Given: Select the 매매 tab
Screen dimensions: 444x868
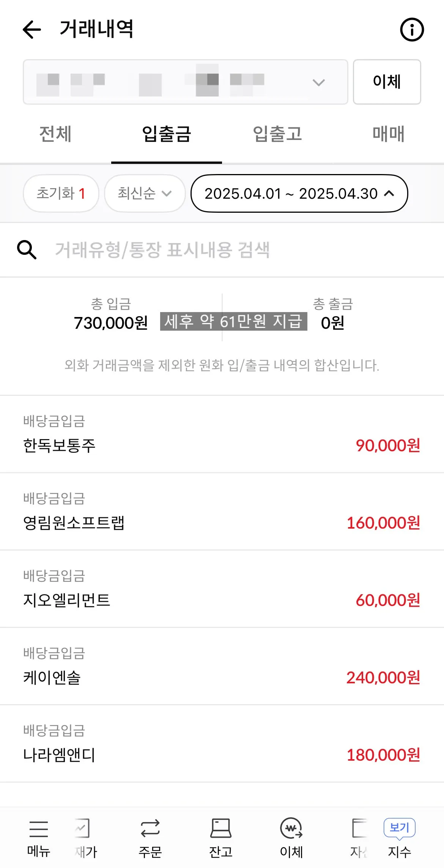Looking at the screenshot, I should [389, 134].
